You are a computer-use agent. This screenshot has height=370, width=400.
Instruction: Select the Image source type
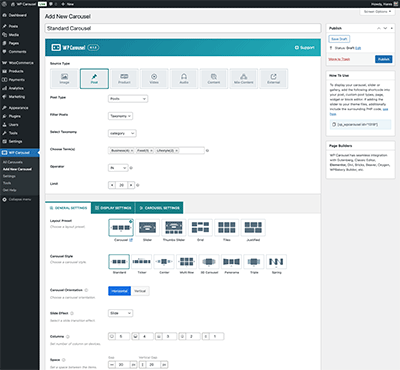pos(64,79)
